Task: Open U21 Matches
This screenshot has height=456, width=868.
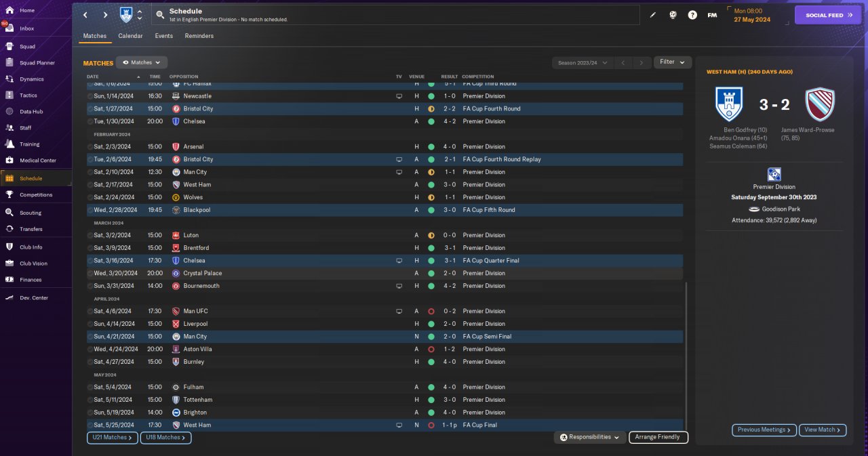Action: 113,438
